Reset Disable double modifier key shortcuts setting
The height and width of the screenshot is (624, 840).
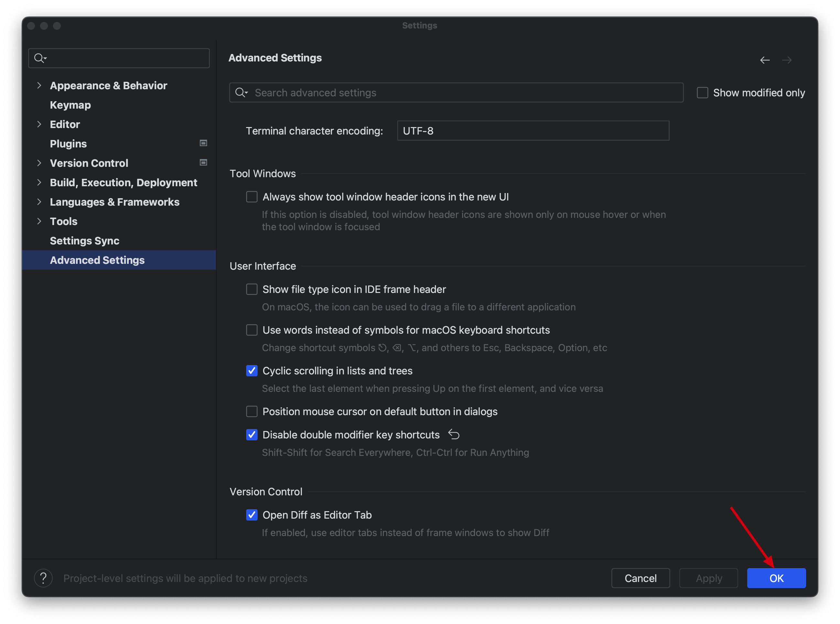tap(454, 435)
